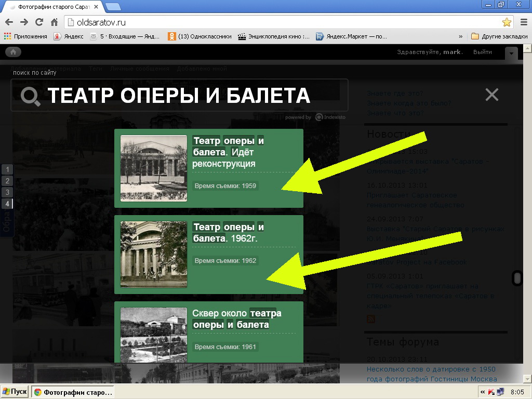Open result Театр оперы и балета. 1962г.
Image resolution: width=532 pixels, height=399 pixels.
coord(228,233)
